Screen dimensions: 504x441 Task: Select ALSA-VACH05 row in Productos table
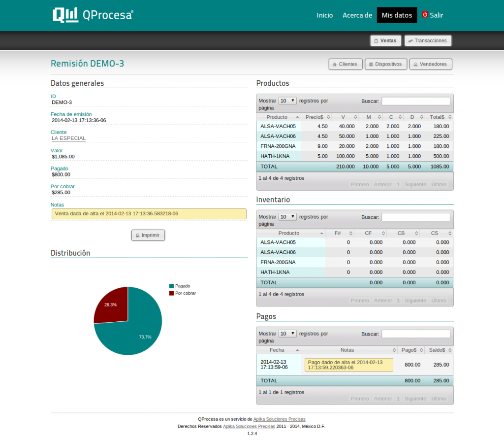click(x=355, y=127)
